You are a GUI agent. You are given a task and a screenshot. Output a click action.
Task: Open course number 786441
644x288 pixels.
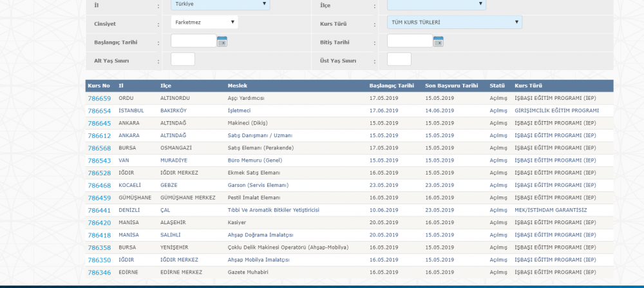coord(99,210)
